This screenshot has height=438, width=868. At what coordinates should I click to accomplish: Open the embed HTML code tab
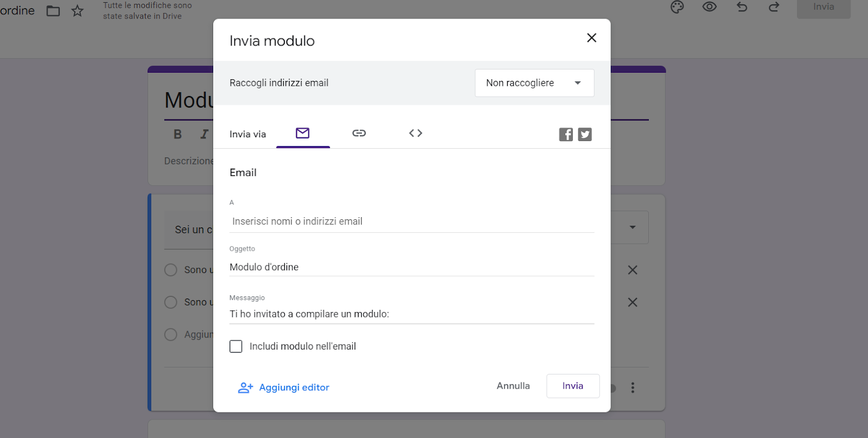click(416, 133)
